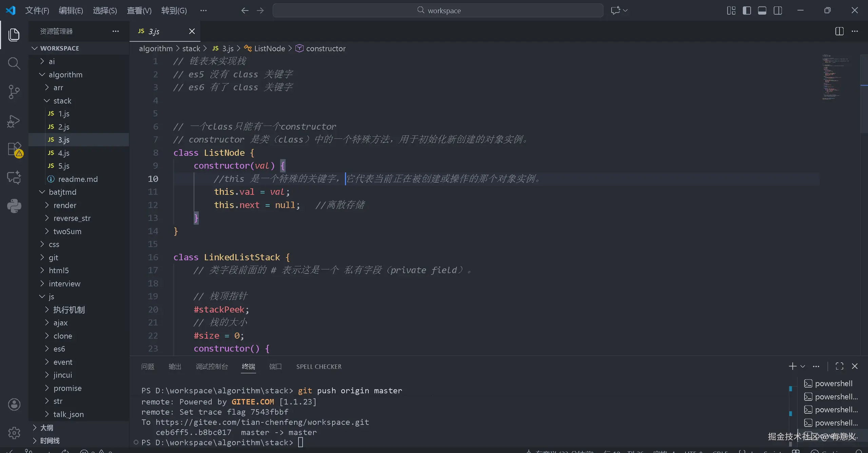Toggle the secondary sidebar visibility
Viewport: 868px width, 453px height.
tap(778, 11)
